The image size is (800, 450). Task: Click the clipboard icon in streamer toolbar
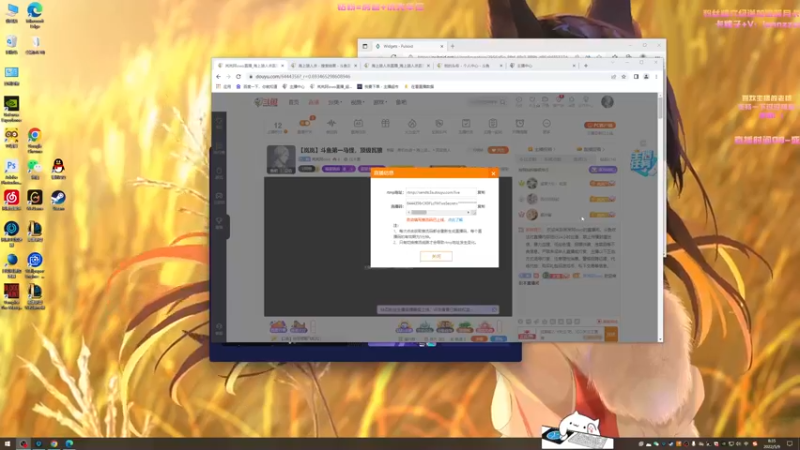click(492, 123)
